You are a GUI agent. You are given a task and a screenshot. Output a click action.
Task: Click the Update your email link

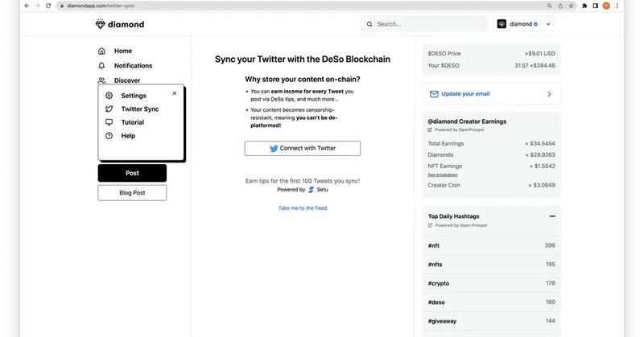click(465, 94)
